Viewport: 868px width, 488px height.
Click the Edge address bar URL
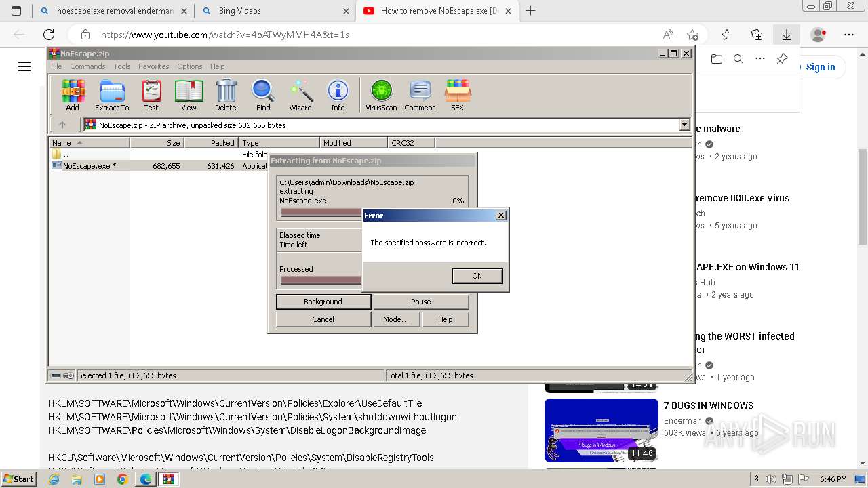[225, 35]
